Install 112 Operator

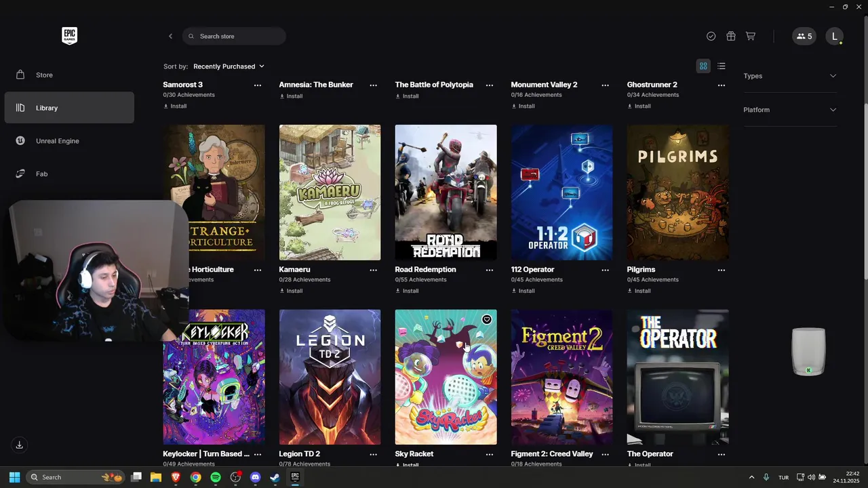[523, 291]
